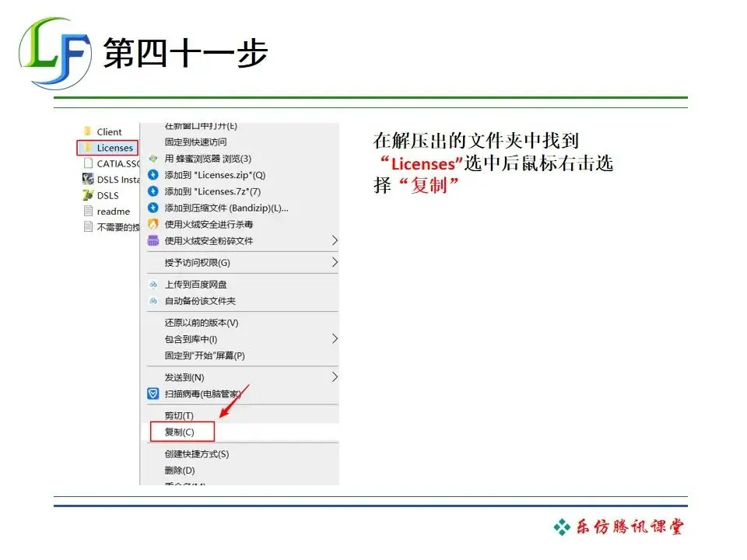Expand the 授予访问权限(G) submenu arrow
Image resolution: width=747 pixels, height=560 pixels.
(335, 262)
